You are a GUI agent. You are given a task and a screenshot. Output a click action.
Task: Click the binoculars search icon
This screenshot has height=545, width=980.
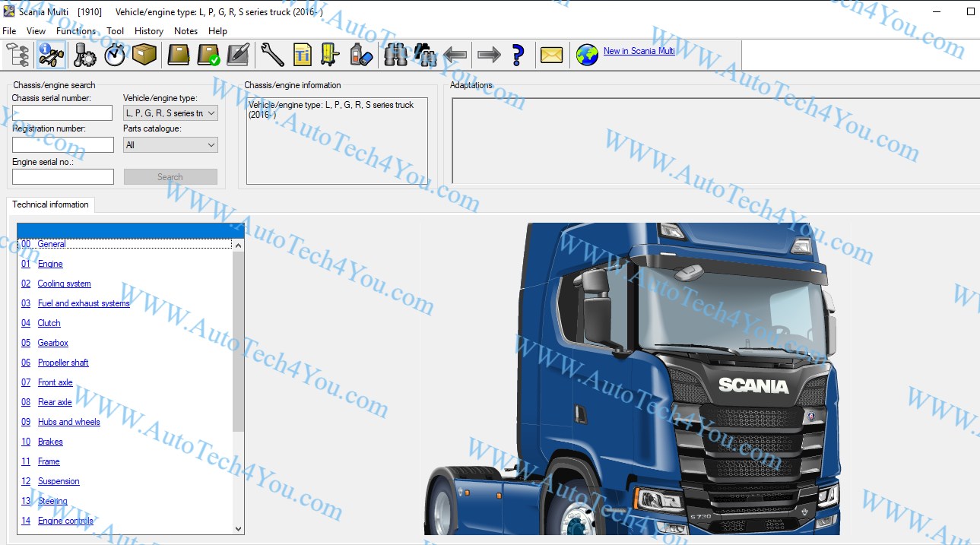pyautogui.click(x=395, y=55)
